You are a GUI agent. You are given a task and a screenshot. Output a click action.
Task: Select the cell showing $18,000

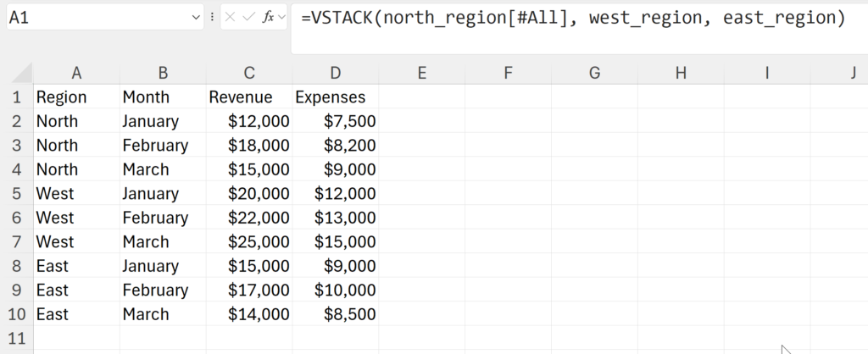pyautogui.click(x=249, y=146)
